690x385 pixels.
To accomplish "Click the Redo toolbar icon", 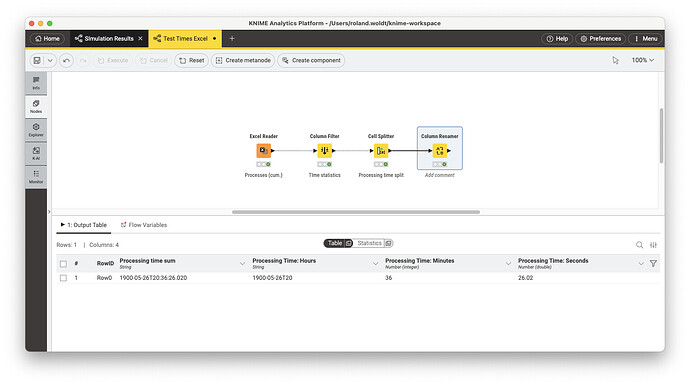I will pyautogui.click(x=83, y=60).
